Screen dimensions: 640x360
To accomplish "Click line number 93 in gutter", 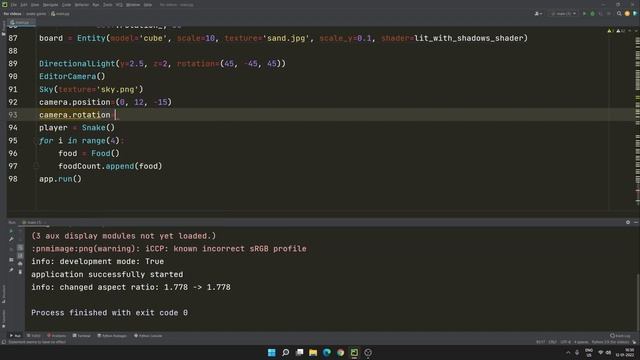I will (x=13, y=115).
